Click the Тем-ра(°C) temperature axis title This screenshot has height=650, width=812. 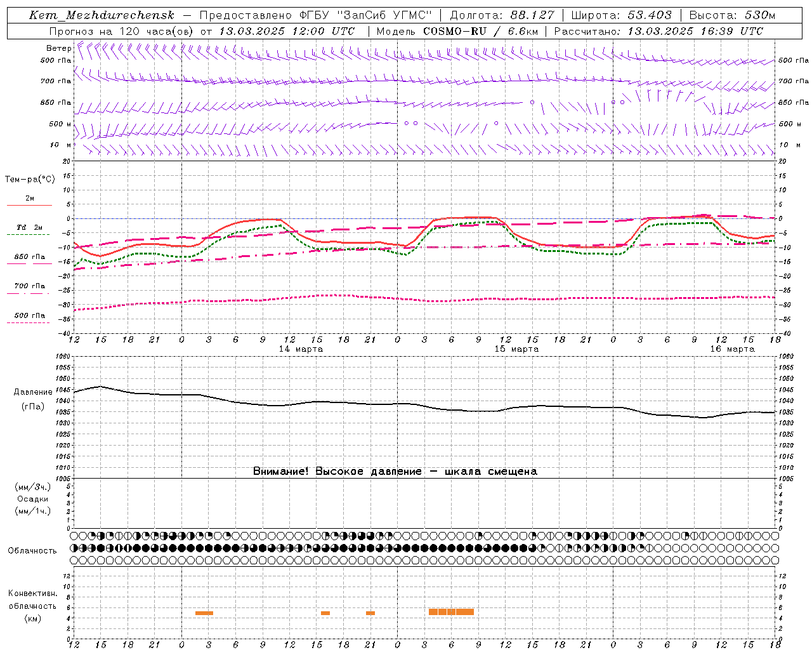(30, 180)
